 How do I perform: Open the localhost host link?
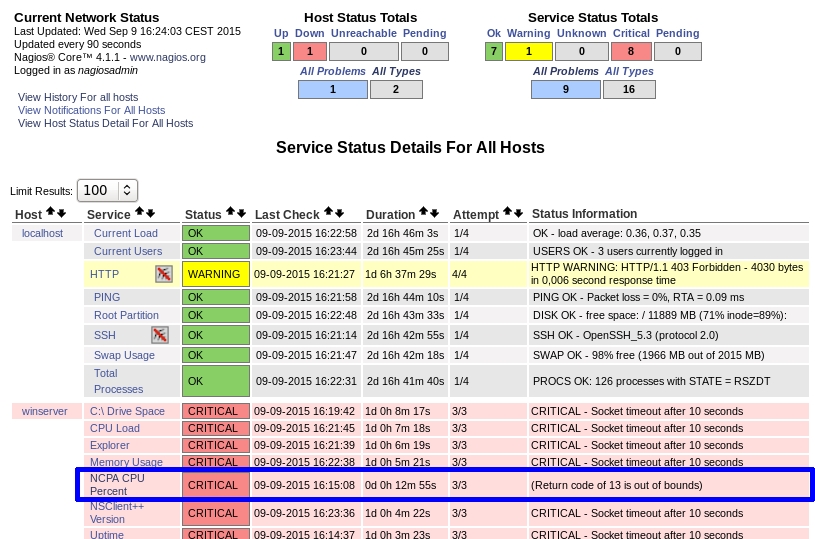(x=42, y=233)
